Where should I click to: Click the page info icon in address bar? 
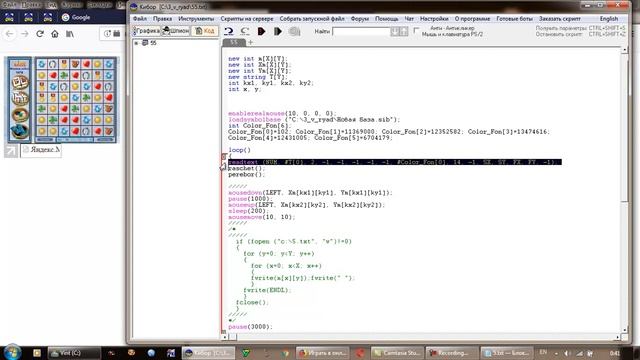107,34
